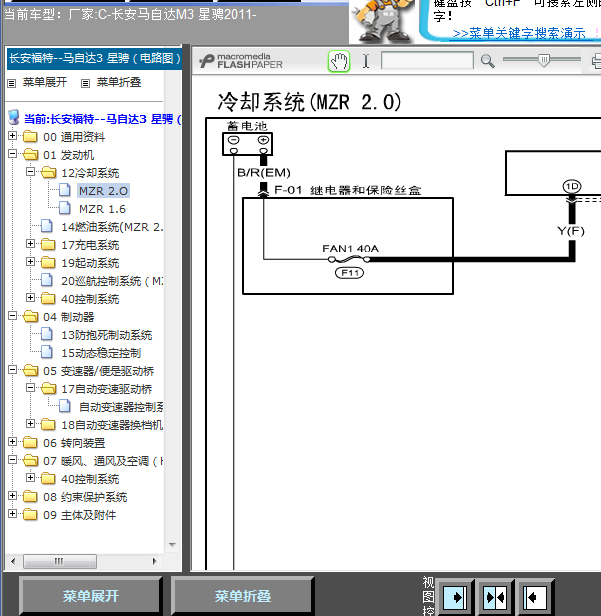Click the bottom 菜单展开 button
The image size is (601, 616).
(x=90, y=596)
